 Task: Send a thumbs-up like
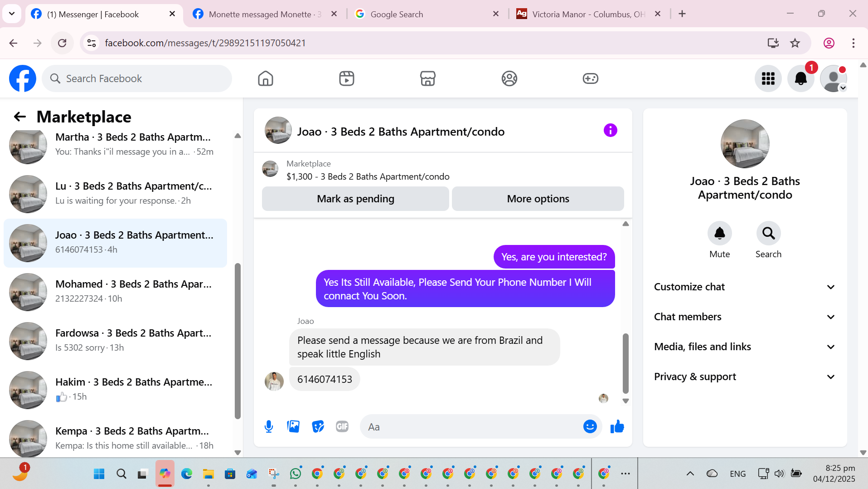pos(617,426)
